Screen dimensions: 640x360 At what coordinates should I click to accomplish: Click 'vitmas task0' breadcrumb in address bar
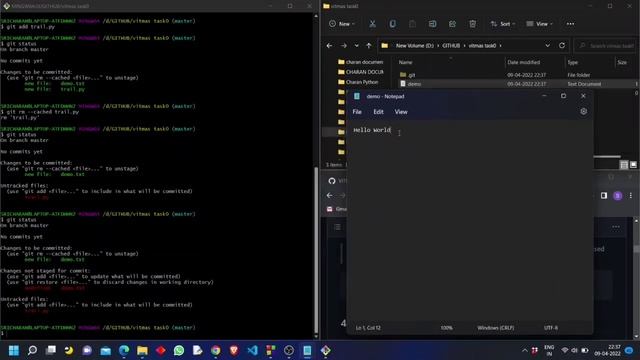[482, 46]
